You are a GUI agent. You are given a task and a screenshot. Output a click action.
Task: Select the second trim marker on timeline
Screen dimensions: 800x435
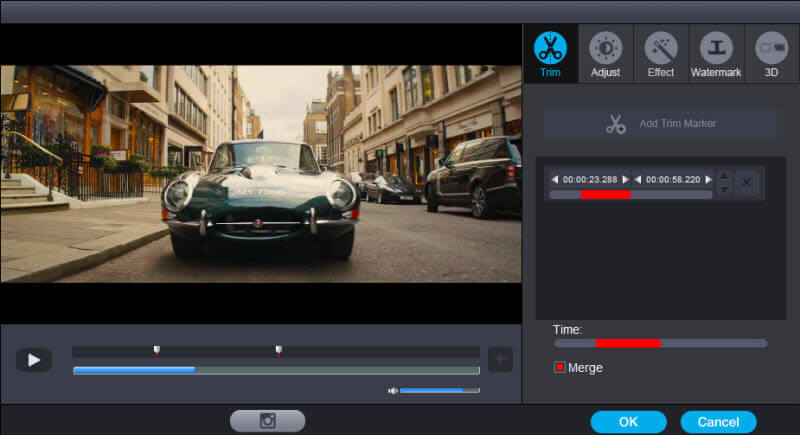pos(279,350)
